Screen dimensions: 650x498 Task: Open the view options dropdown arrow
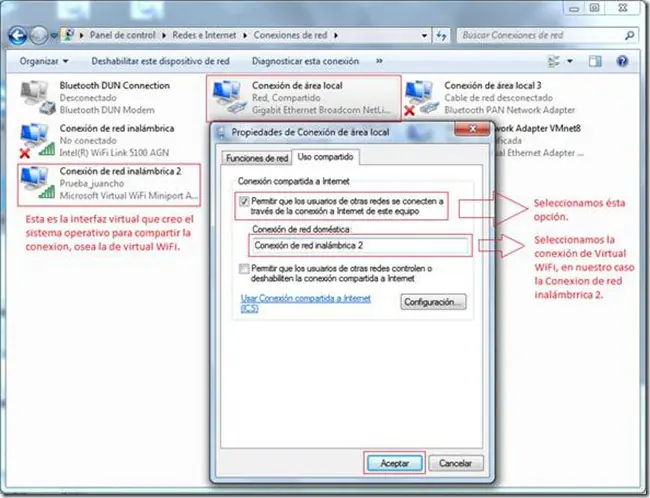click(x=570, y=61)
